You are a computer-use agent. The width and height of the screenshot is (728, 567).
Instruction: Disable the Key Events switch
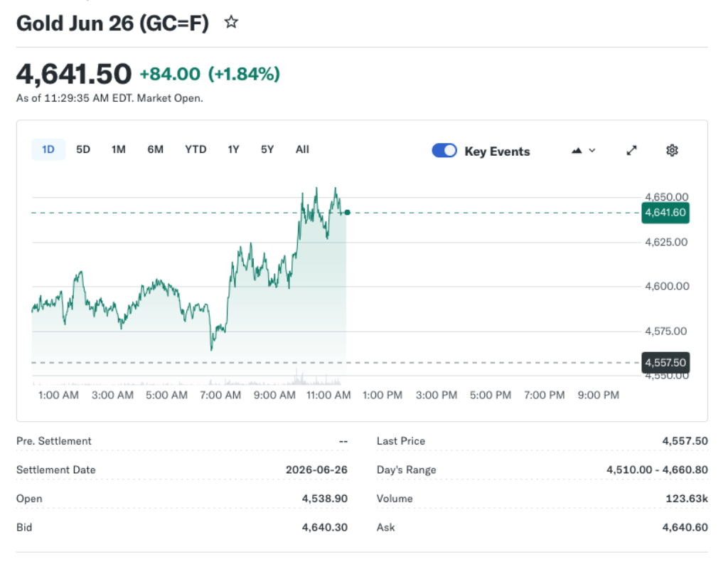pos(444,150)
